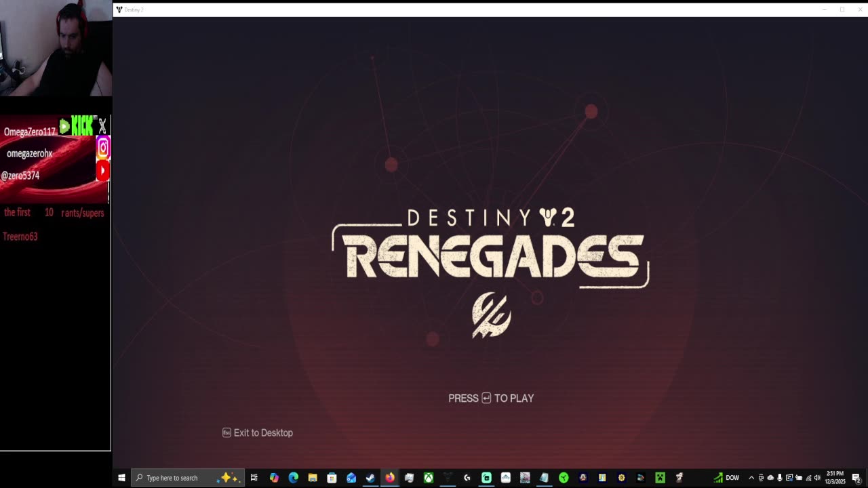Click the rants/supers text
This screenshot has width=868, height=488.
tap(83, 213)
